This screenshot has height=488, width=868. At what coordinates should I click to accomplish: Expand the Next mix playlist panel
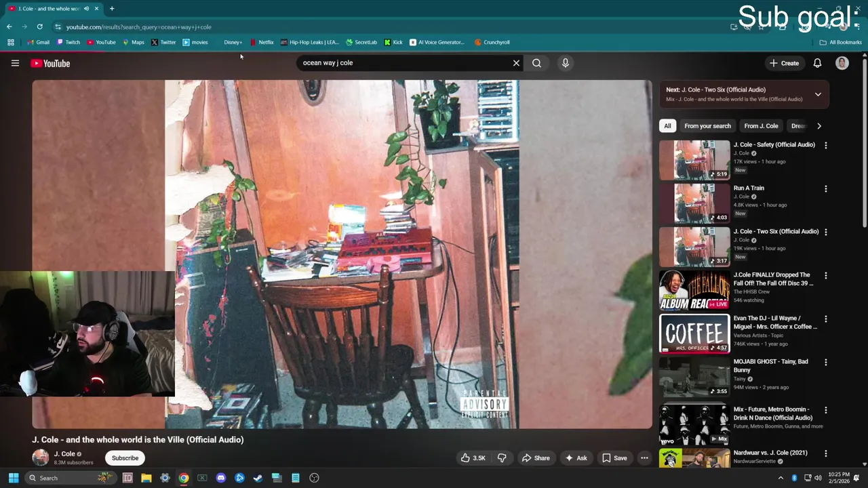818,94
